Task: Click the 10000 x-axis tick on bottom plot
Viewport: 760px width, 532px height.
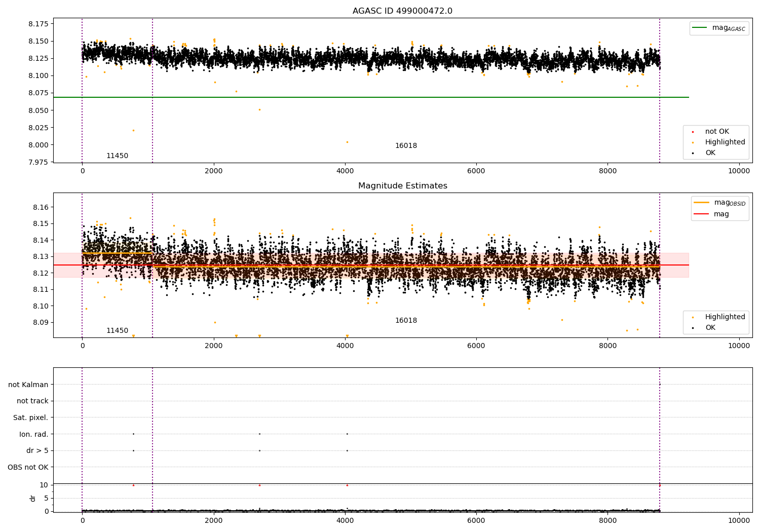Action: [x=738, y=520]
